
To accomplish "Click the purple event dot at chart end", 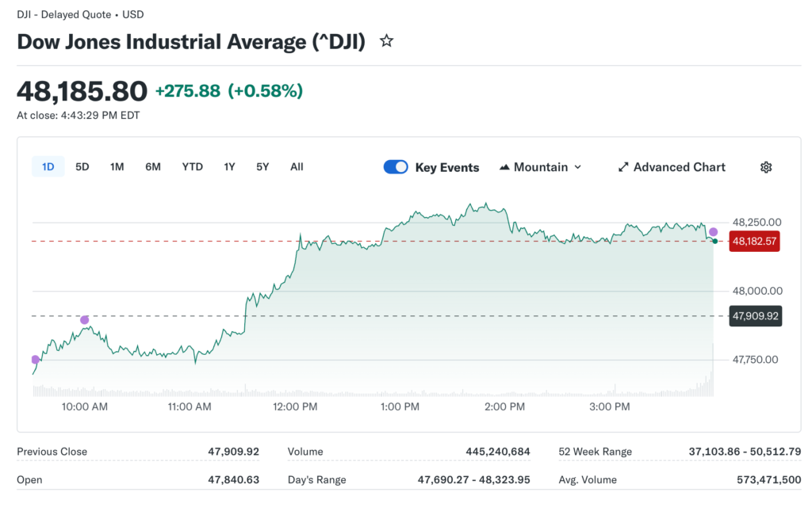I will click(713, 231).
